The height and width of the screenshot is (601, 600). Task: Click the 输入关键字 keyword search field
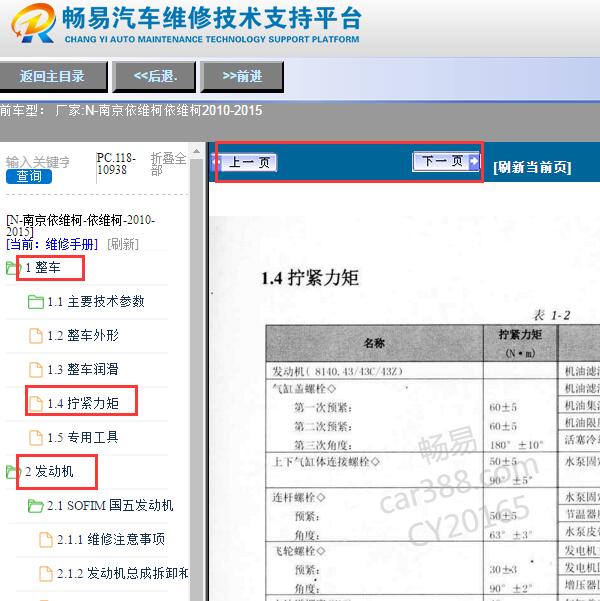pos(38,162)
